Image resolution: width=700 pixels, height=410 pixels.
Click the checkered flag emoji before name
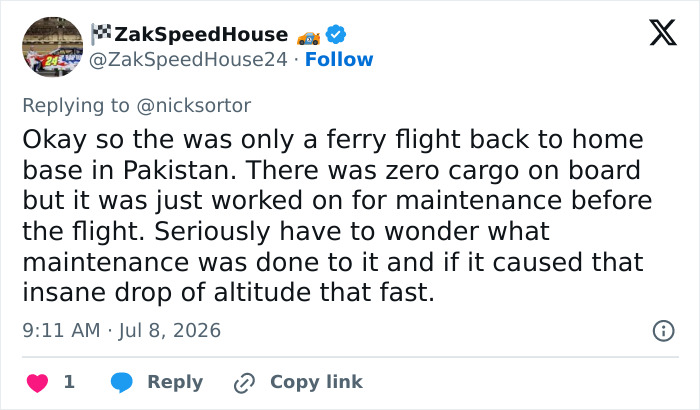pos(101,34)
